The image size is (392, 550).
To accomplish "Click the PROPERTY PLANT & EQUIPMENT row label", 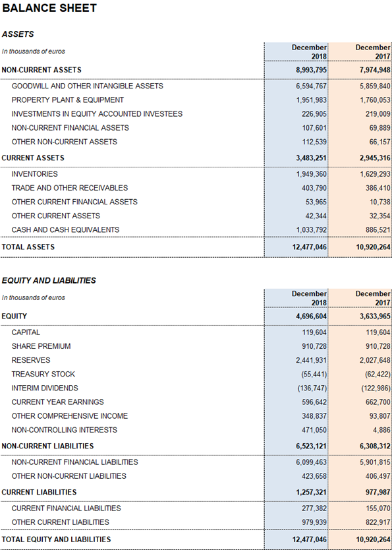I will (68, 100).
